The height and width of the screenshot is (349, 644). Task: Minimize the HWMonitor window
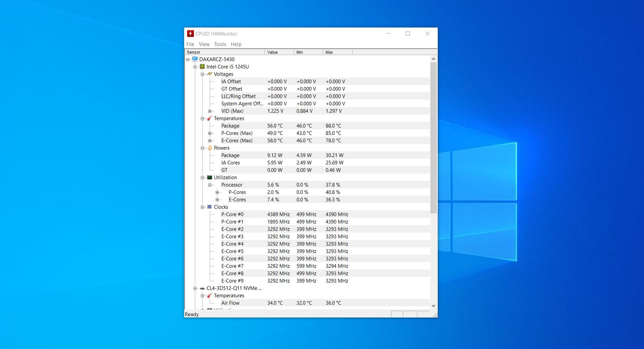click(388, 34)
